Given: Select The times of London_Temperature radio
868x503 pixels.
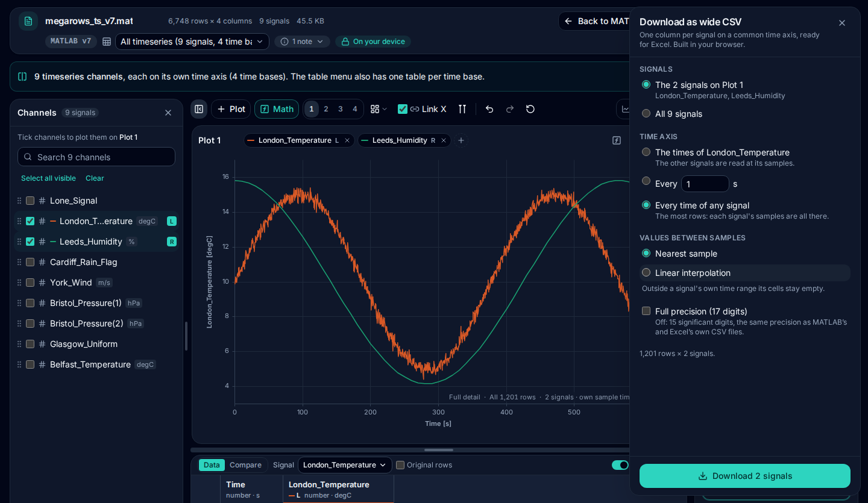Looking at the screenshot, I should click(646, 152).
